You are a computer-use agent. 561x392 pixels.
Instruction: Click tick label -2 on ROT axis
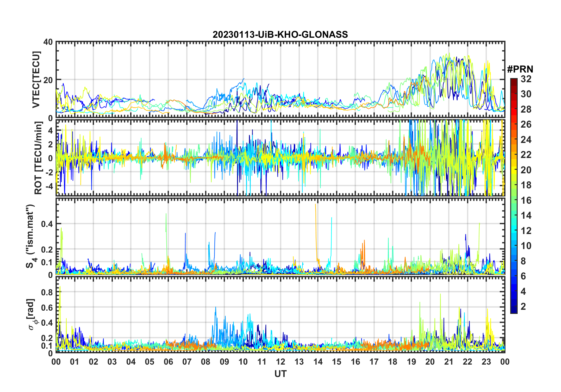tap(49, 172)
